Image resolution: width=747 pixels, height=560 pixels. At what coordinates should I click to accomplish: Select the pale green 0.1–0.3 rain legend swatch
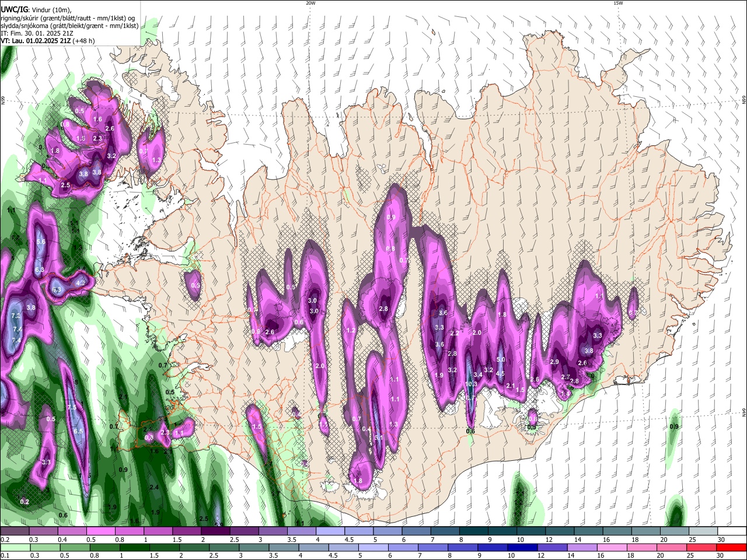[14, 547]
